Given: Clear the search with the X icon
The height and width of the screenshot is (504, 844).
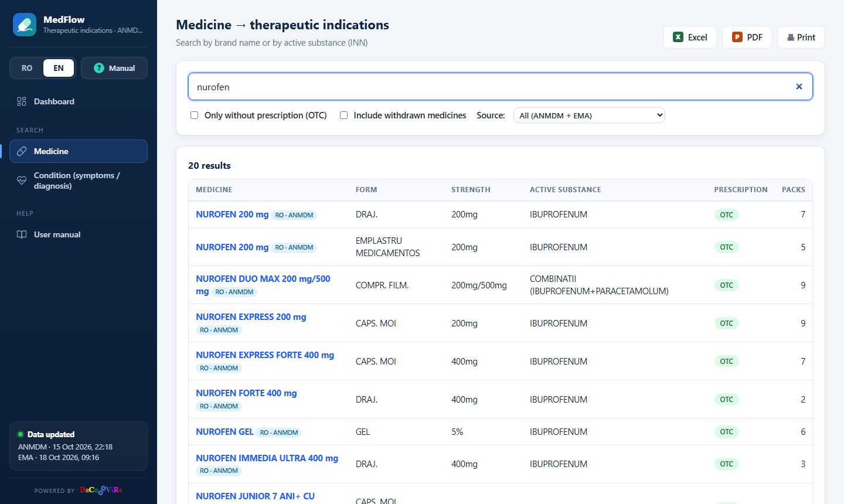Looking at the screenshot, I should [x=799, y=87].
